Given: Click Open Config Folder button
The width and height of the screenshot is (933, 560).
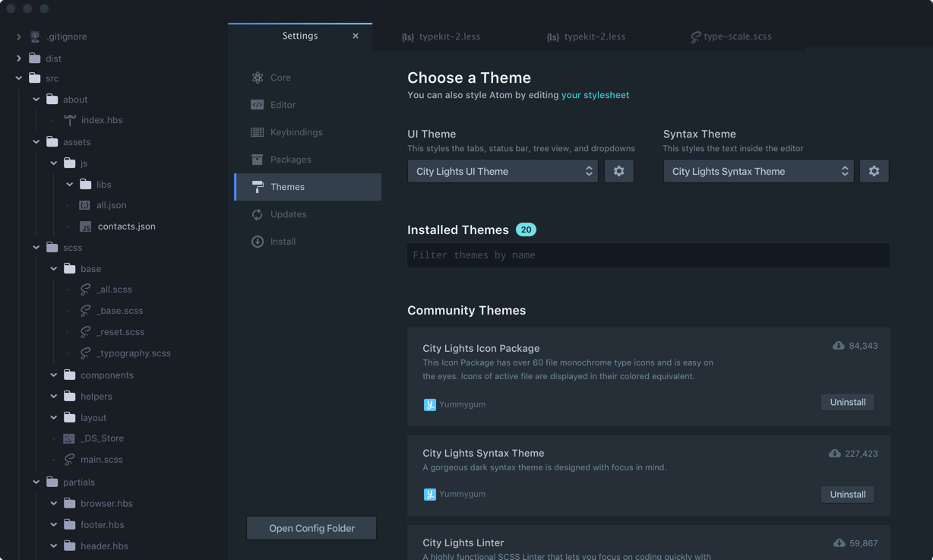Looking at the screenshot, I should [x=312, y=528].
